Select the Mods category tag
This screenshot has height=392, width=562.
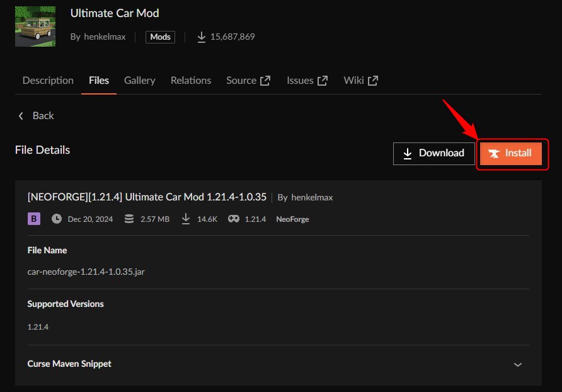[160, 37]
